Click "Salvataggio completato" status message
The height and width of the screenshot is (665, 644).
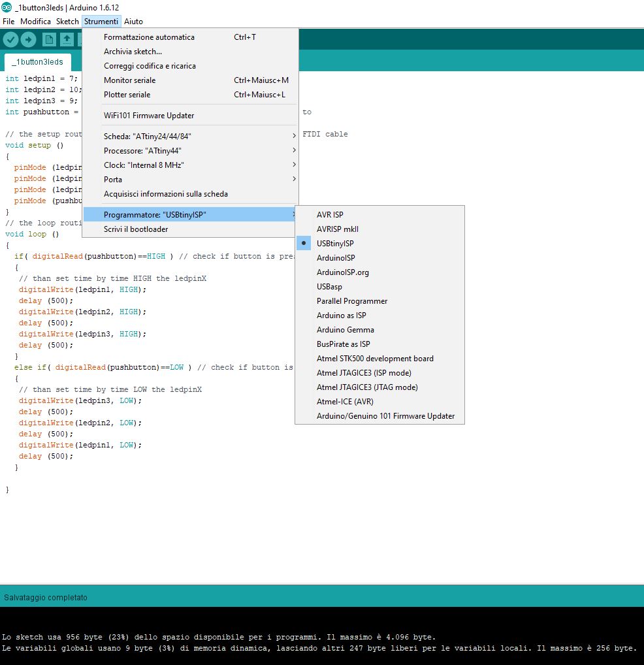(45, 598)
